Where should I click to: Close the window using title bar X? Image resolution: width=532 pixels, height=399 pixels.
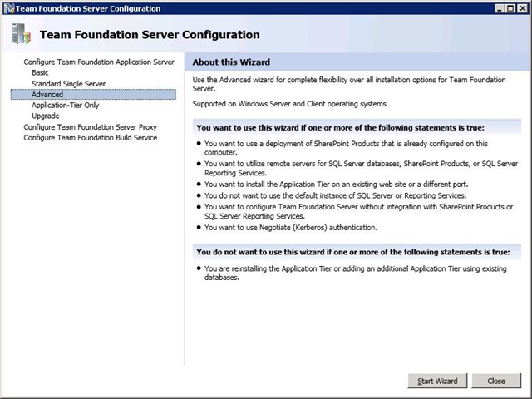(522, 8)
